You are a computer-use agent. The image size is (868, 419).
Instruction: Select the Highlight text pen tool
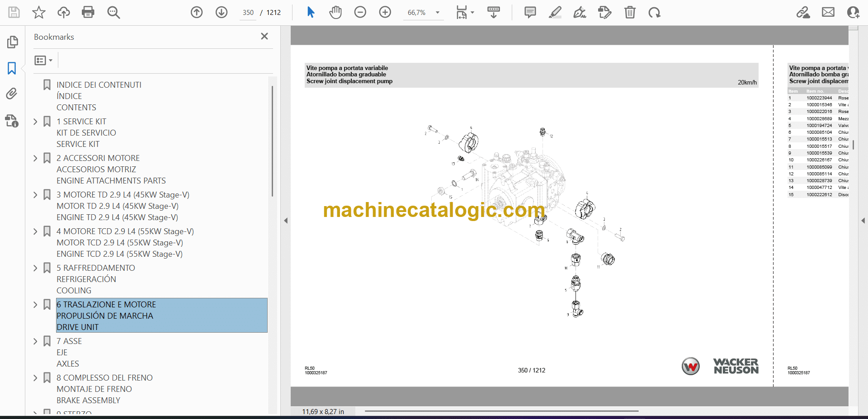click(x=555, y=12)
